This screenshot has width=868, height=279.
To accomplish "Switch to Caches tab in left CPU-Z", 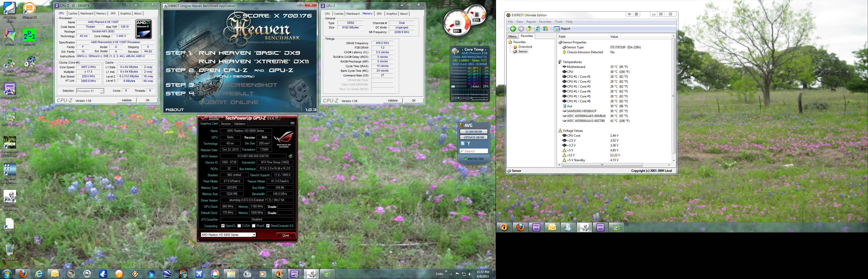I will click(x=73, y=13).
